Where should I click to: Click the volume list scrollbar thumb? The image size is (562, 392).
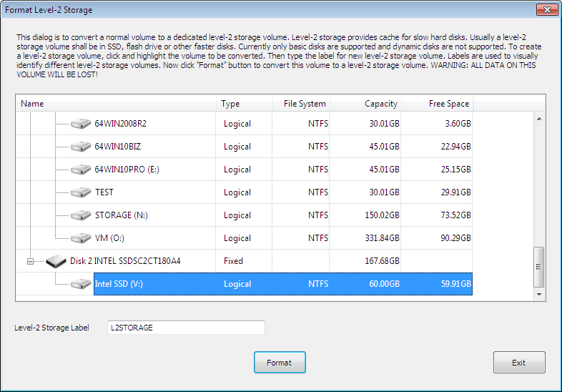538,267
